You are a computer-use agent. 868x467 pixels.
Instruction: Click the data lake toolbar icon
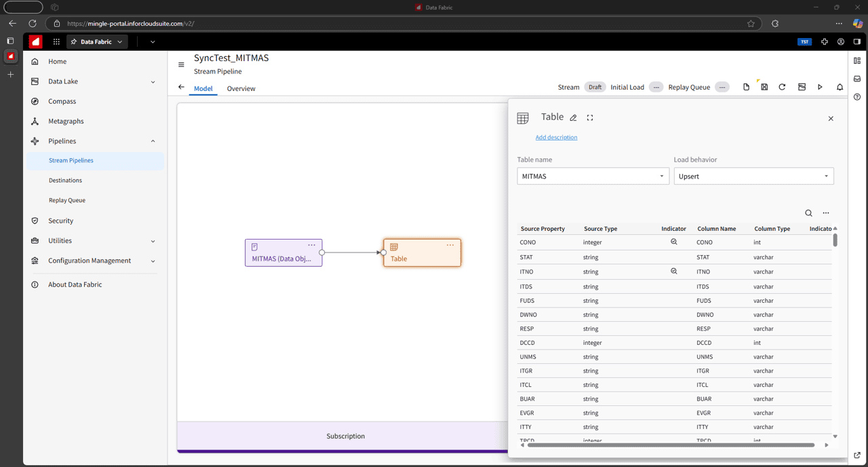[x=802, y=87]
